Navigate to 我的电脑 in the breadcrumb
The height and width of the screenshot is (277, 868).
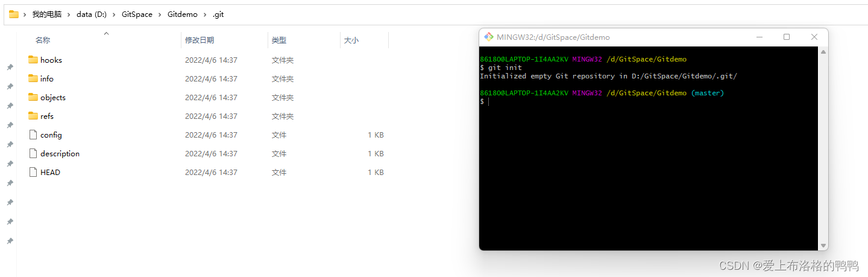click(46, 14)
